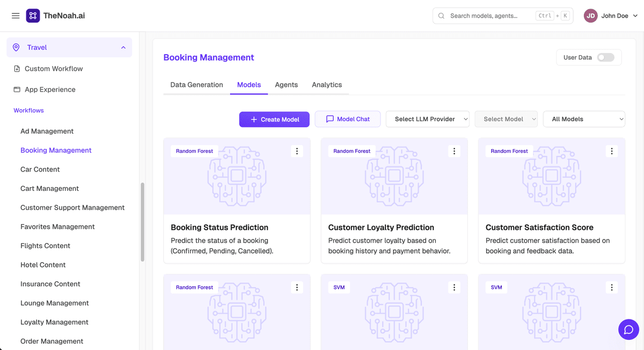Viewport: 644px width, 350px height.
Task: Click the sidebar vertical scrollbar
Action: (142, 222)
